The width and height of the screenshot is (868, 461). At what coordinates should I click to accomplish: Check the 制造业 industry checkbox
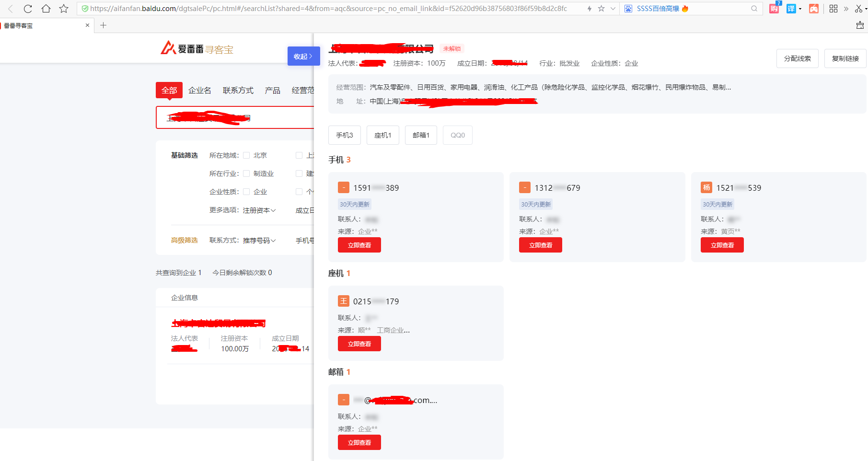pyautogui.click(x=246, y=173)
